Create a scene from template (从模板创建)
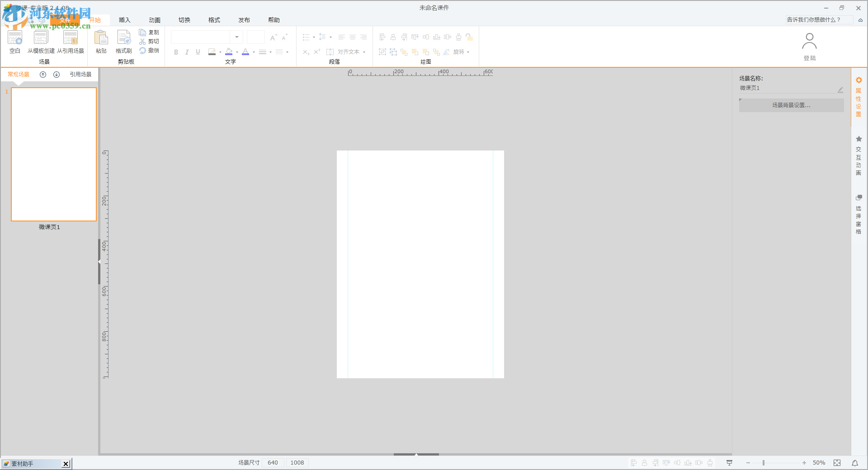868x470 pixels. click(41, 42)
